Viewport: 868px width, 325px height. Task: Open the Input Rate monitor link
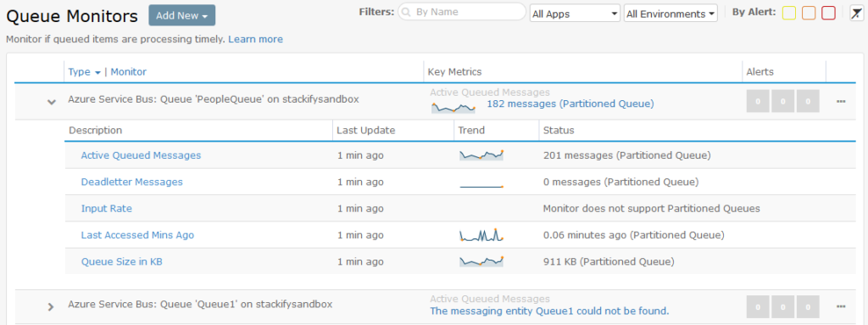click(x=106, y=209)
